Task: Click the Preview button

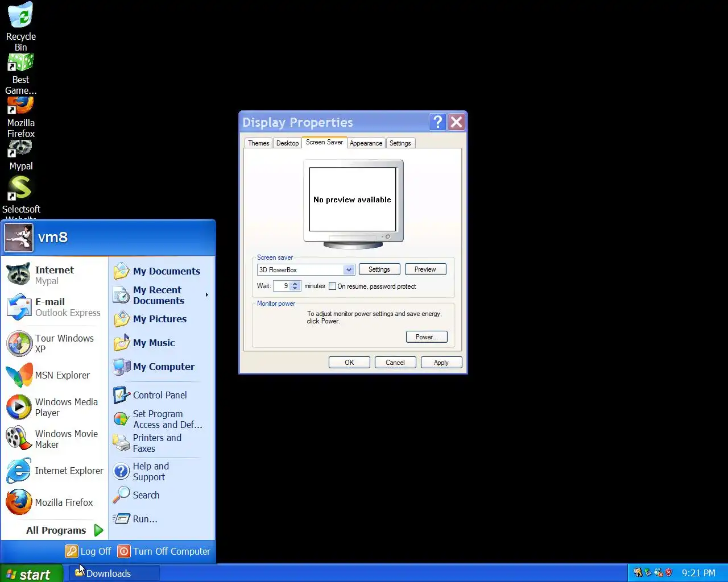Action: [x=425, y=269]
